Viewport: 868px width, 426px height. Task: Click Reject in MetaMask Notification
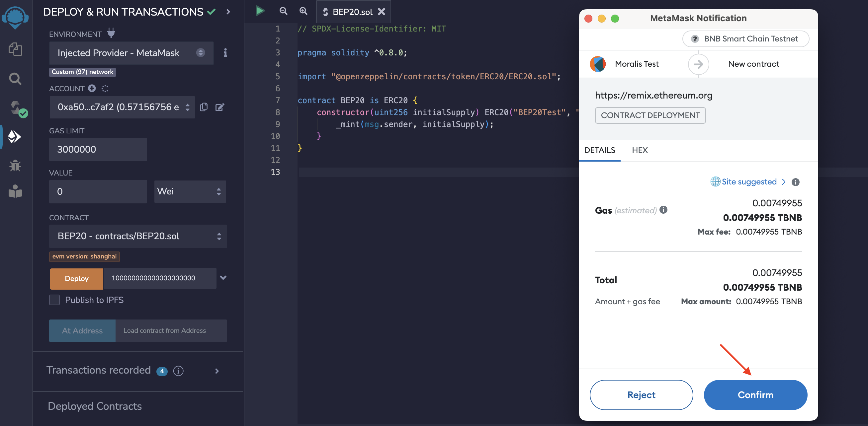click(641, 395)
